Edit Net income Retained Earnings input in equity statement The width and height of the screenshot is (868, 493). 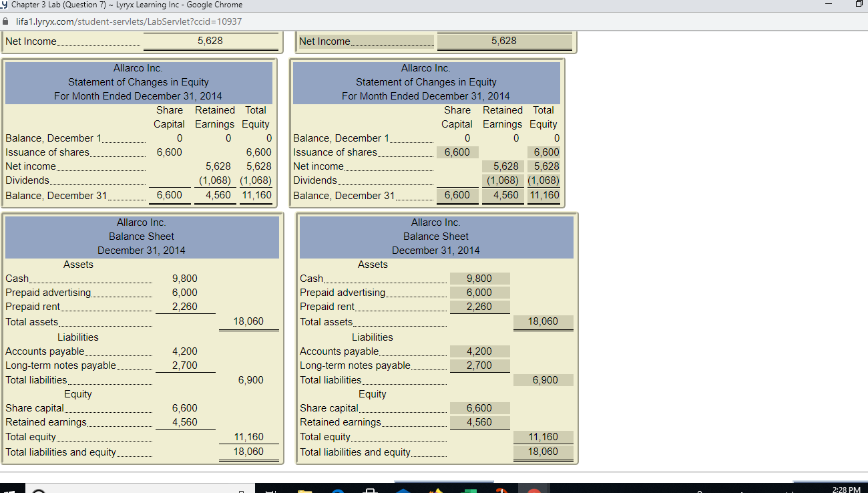click(x=503, y=166)
